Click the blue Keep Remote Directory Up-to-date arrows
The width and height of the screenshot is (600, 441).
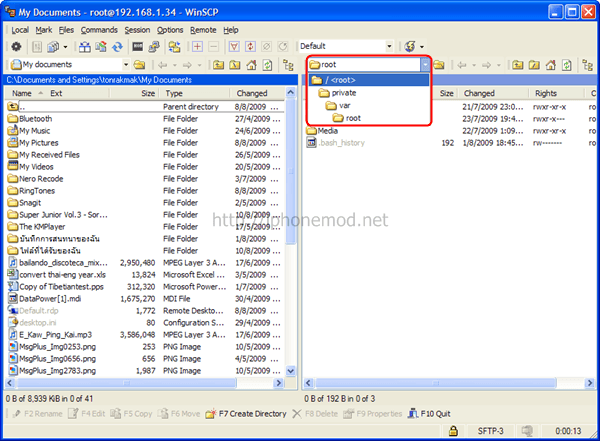pyautogui.click(x=117, y=47)
